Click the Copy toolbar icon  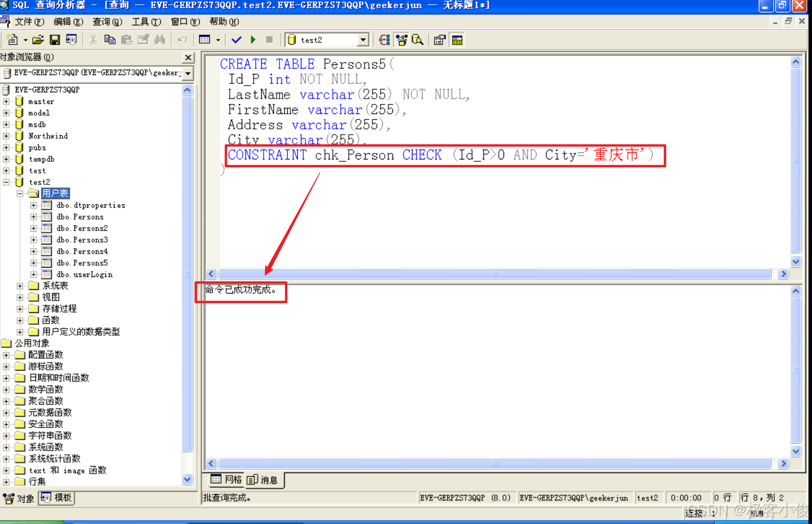coord(109,40)
